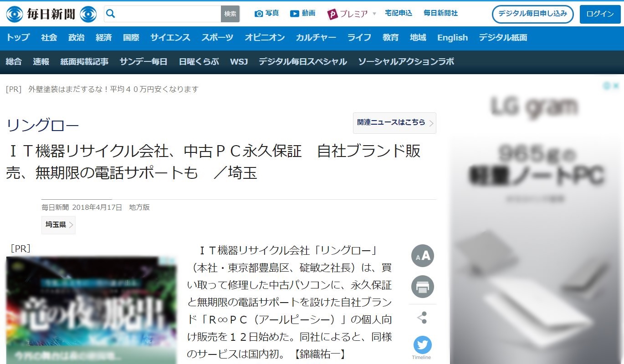Change text size with the AA icon
Image resolution: width=624 pixels, height=364 pixels.
(422, 256)
